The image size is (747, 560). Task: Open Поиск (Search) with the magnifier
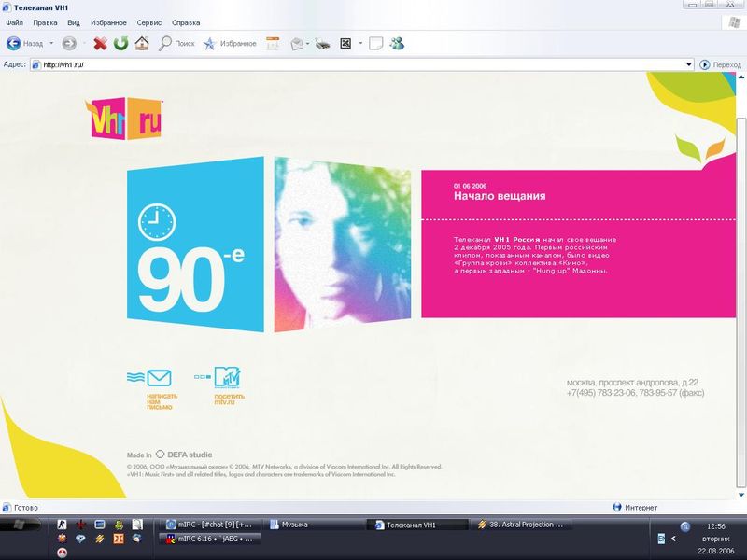[x=176, y=44]
